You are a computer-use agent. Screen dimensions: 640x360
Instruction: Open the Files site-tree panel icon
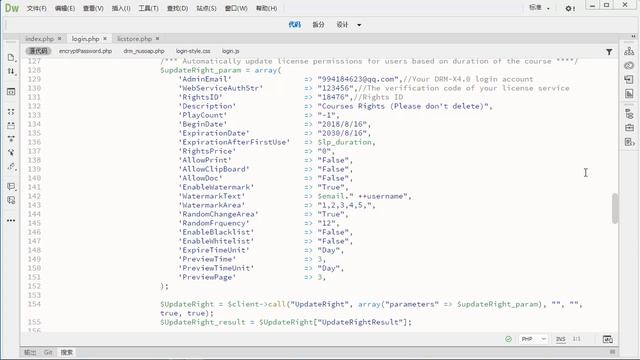tap(629, 51)
